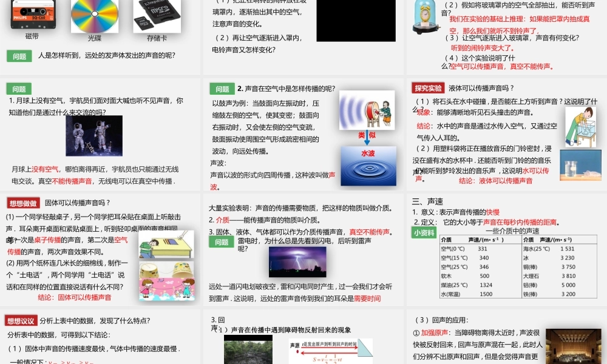Click the 铁(棒) 3 200 table row

tap(559, 294)
